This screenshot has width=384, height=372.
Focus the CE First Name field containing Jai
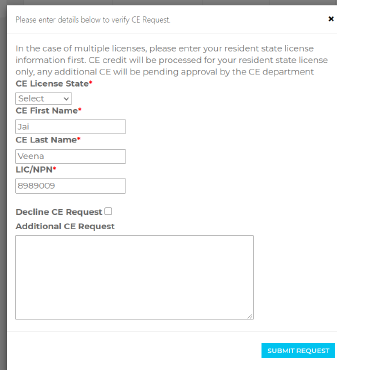coord(70,127)
